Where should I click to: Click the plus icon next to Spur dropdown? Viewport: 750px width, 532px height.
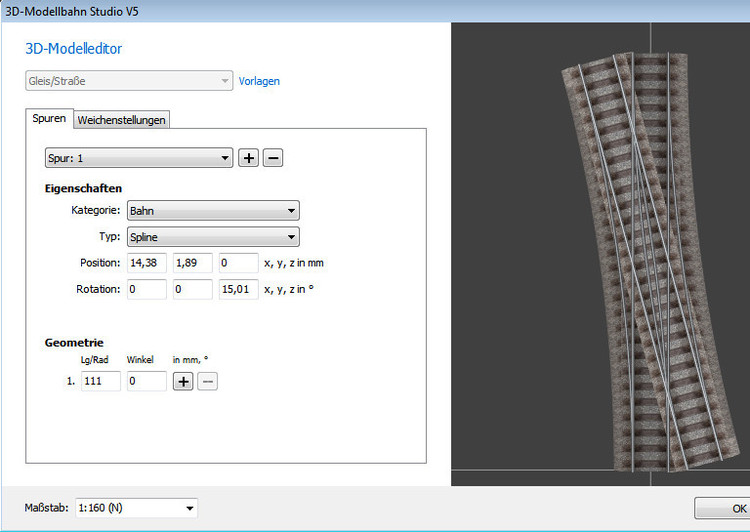pyautogui.click(x=248, y=158)
